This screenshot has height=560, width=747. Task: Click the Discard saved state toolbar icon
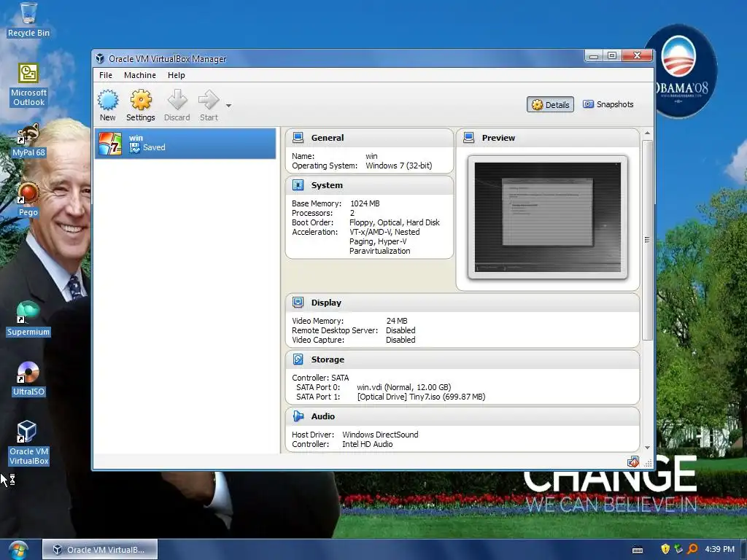pos(177,105)
